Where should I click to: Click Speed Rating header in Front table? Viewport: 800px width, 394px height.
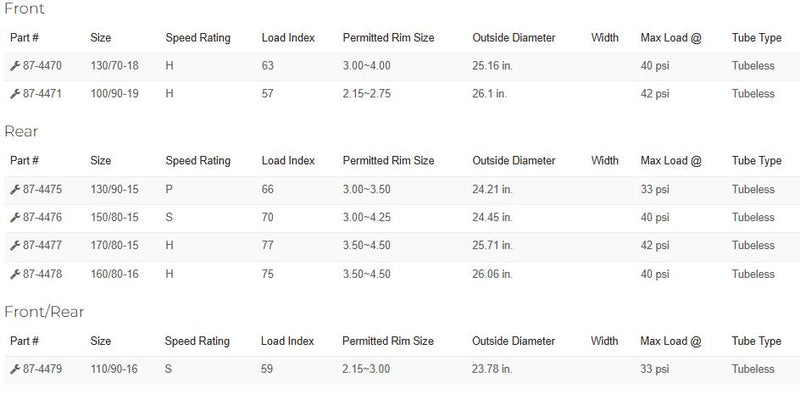(x=198, y=38)
